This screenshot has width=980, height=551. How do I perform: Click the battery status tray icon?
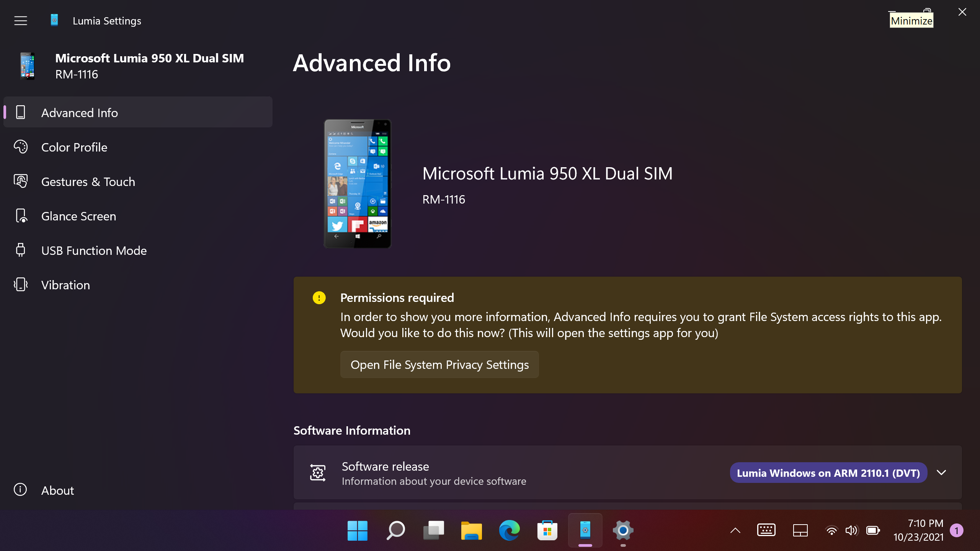coord(873,530)
